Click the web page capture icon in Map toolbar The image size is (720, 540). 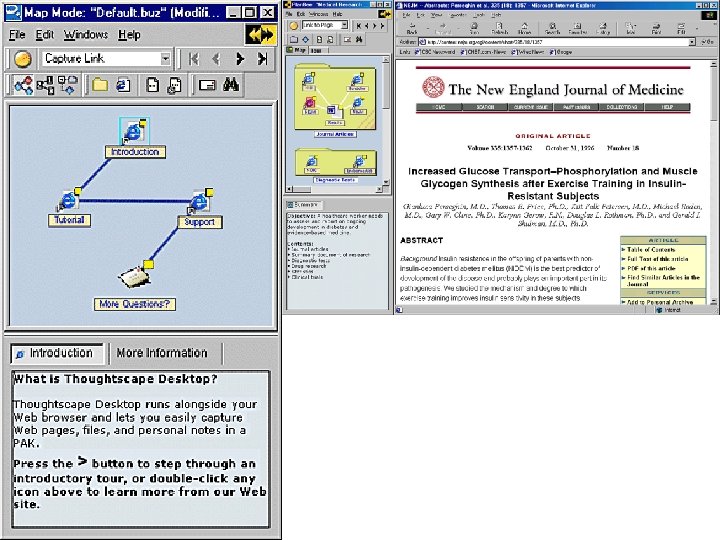tap(123, 85)
